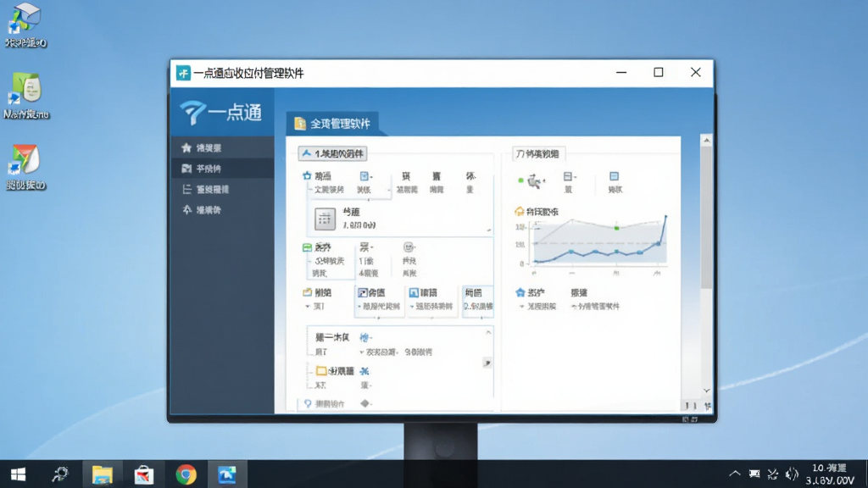The height and width of the screenshot is (488, 868).
Task: Click the last point on the blue chart line
Action: [666, 216]
